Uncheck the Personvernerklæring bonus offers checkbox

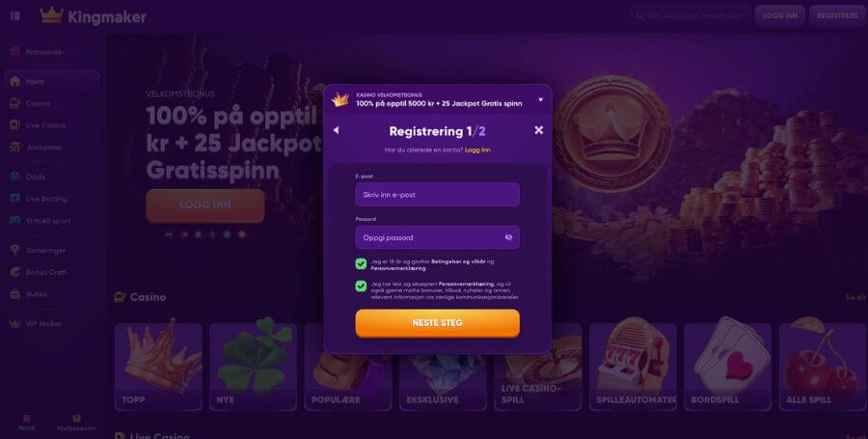pyautogui.click(x=361, y=287)
